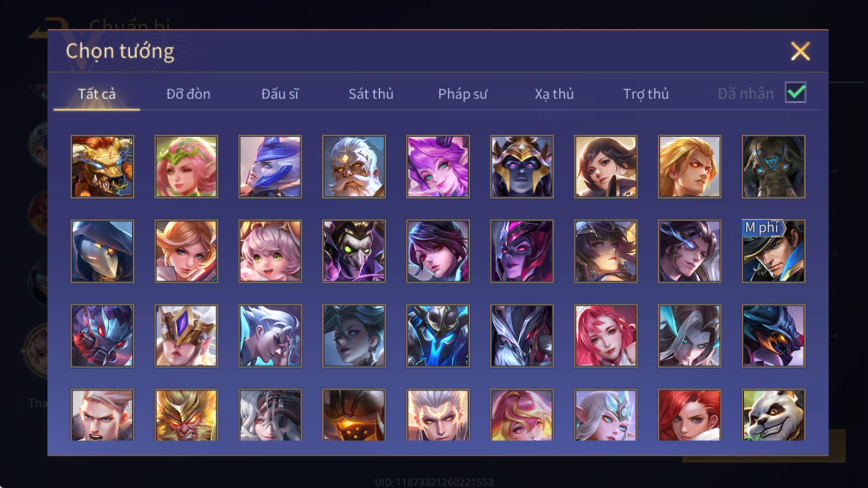The height and width of the screenshot is (488, 868).
Task: Select the golden bull hero portrait
Action: click(x=102, y=166)
